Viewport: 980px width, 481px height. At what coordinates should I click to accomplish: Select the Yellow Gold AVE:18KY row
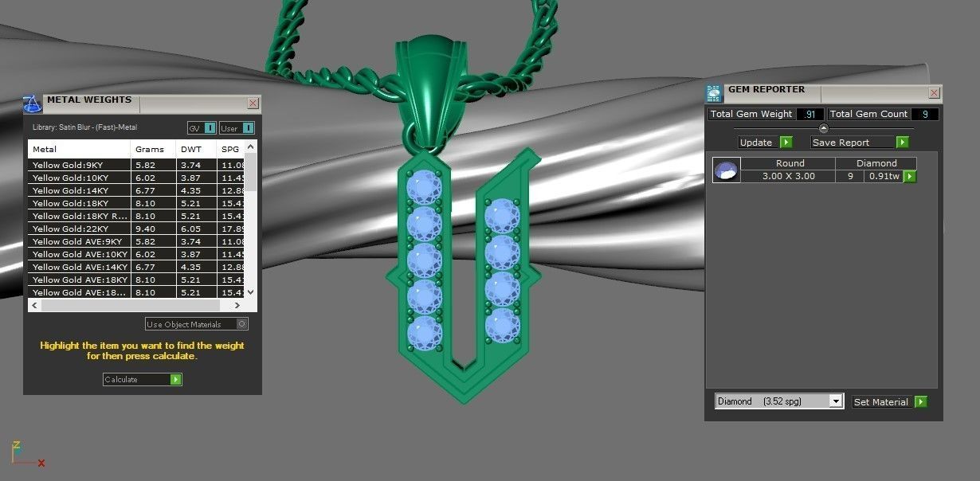pyautogui.click(x=136, y=280)
